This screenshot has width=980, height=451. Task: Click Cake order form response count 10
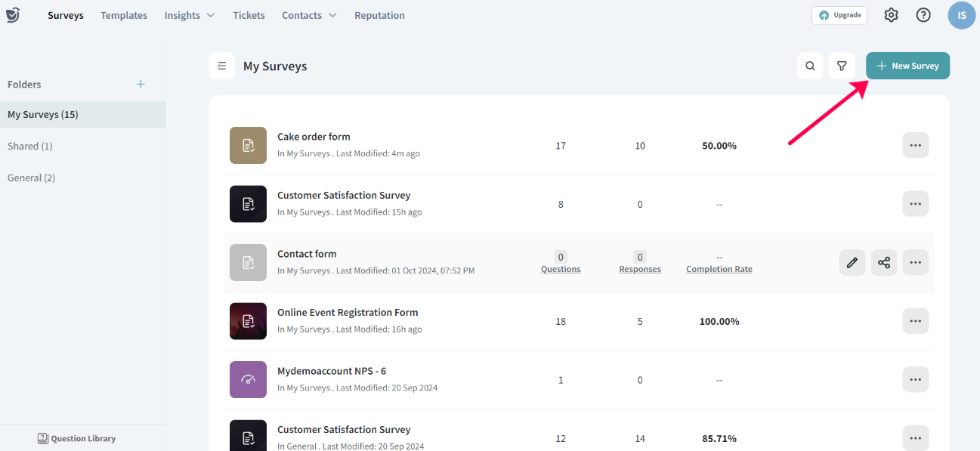[x=640, y=146]
